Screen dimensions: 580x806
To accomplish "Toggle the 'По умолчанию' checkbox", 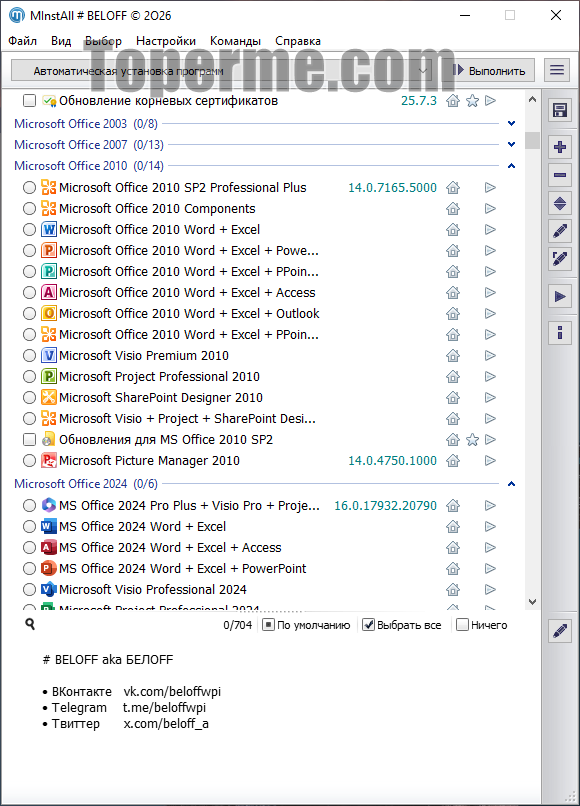I will click(x=268, y=625).
